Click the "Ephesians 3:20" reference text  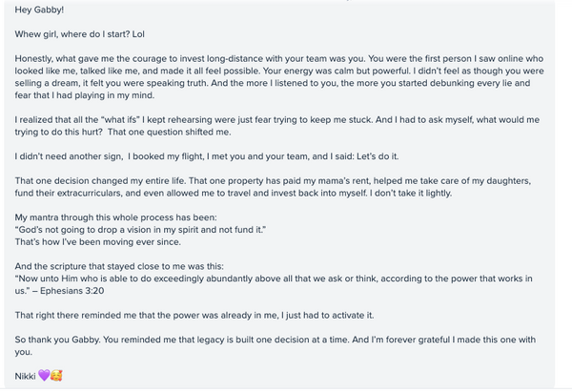tap(71, 291)
